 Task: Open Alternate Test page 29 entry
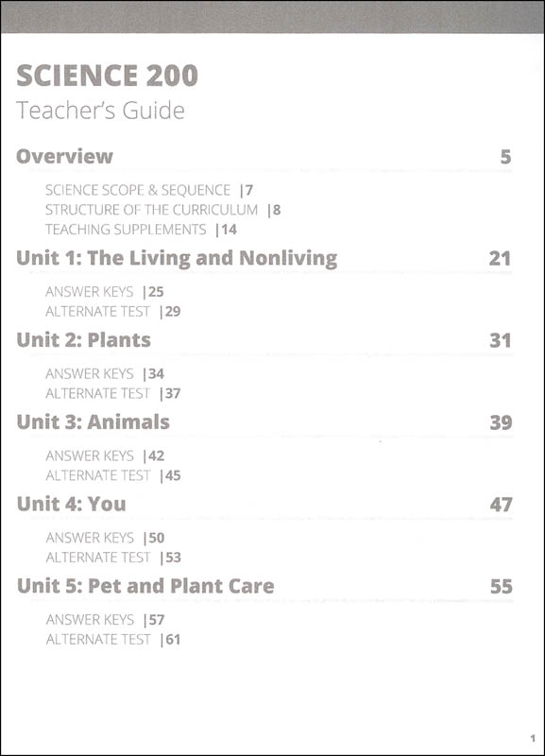(x=112, y=312)
